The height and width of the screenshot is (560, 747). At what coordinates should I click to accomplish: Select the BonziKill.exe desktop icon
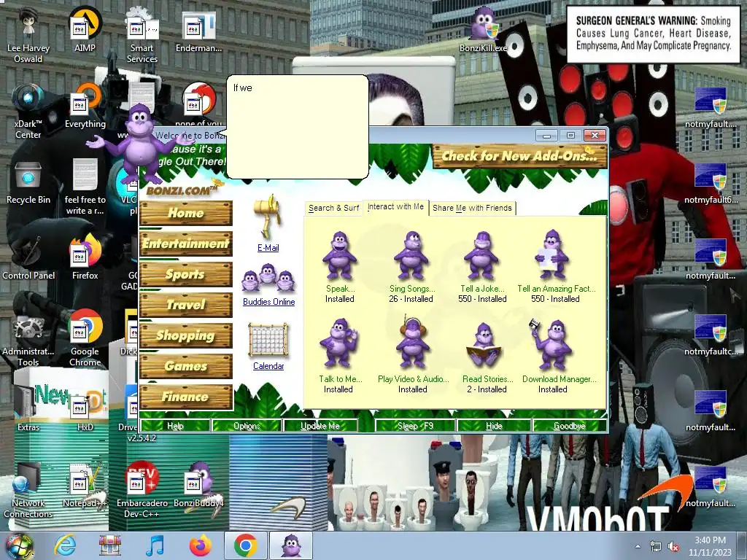coord(483,30)
